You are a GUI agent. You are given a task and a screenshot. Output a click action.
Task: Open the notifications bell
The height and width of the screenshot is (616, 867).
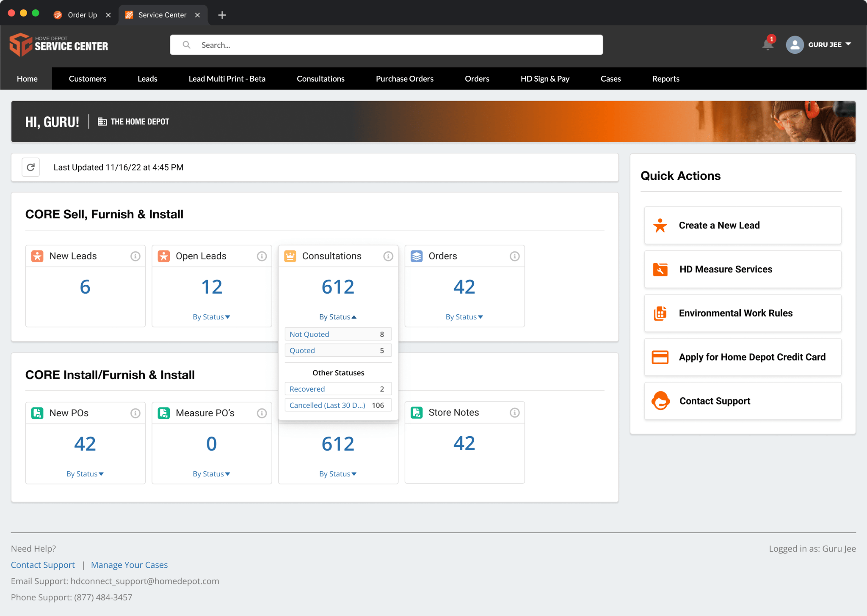coord(768,44)
